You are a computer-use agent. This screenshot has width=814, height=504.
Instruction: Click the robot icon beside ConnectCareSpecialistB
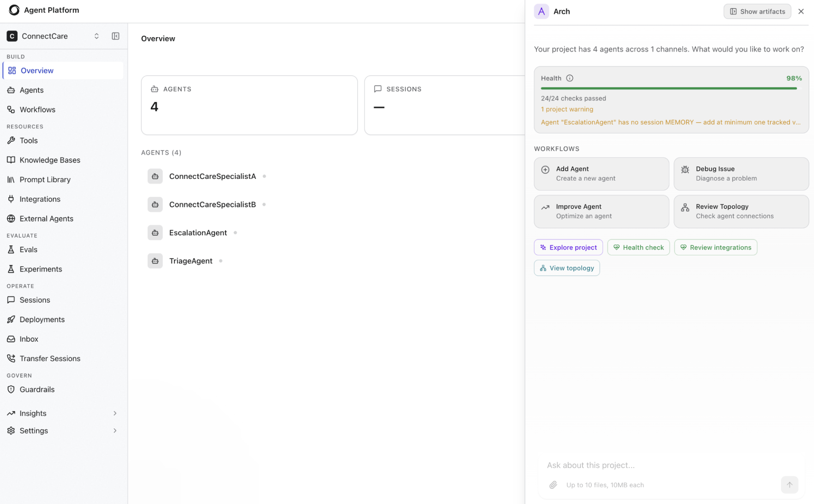click(x=155, y=204)
